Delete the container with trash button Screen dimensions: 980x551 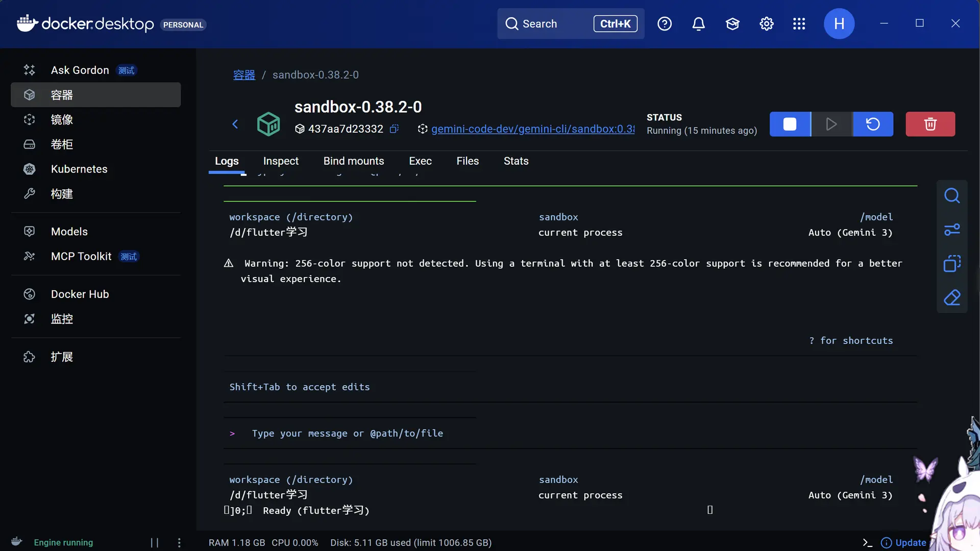[930, 124]
